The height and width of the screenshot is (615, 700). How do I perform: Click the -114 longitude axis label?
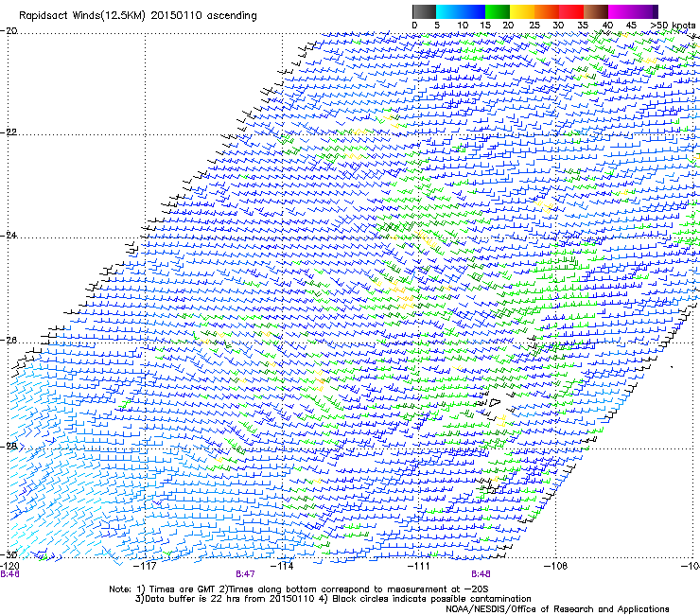point(282,566)
